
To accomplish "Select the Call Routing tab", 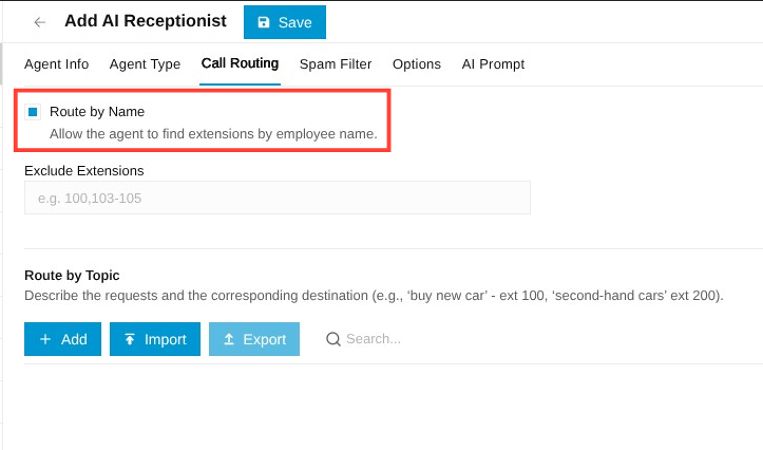I will point(240,64).
